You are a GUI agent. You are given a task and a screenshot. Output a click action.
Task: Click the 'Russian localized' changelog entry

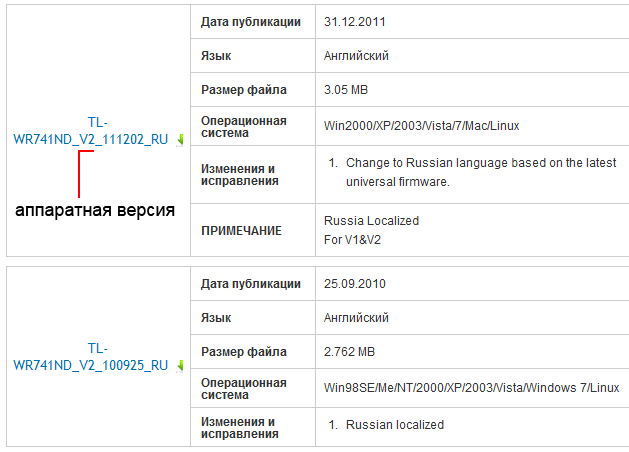(395, 425)
